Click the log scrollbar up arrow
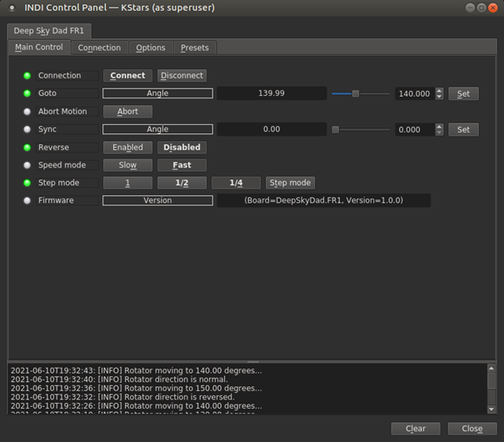 click(492, 368)
